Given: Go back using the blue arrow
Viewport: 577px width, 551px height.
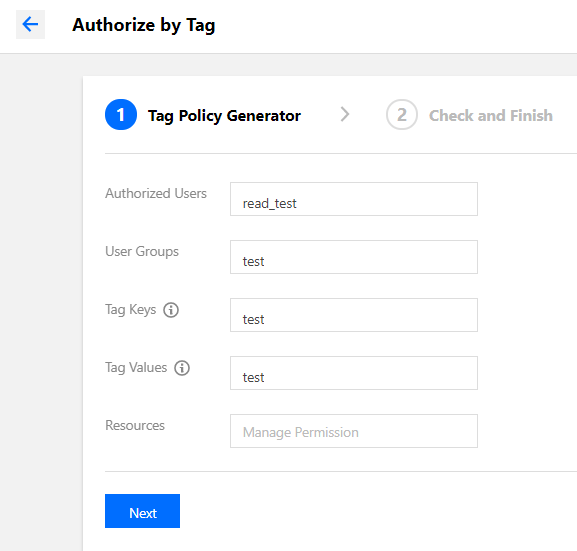Looking at the screenshot, I should pos(30,25).
